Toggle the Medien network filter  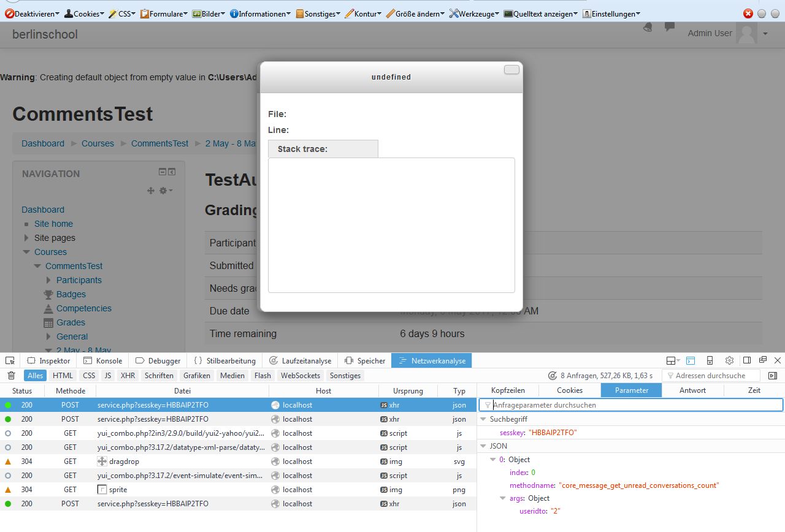click(x=232, y=375)
